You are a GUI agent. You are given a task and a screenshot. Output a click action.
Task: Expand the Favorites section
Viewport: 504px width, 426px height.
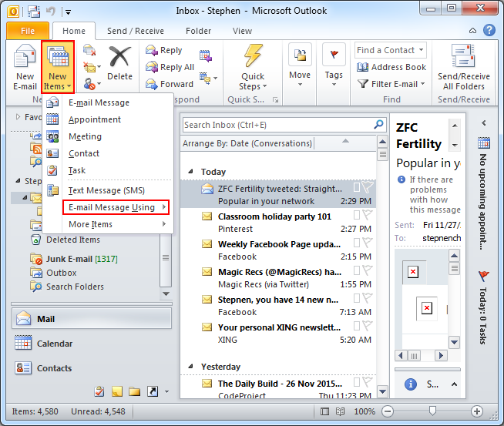(18, 117)
